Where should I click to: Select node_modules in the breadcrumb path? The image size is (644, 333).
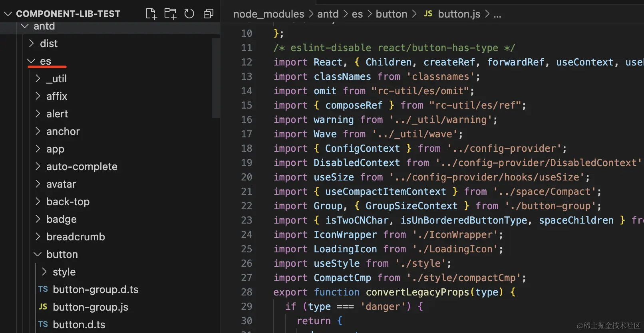click(269, 14)
